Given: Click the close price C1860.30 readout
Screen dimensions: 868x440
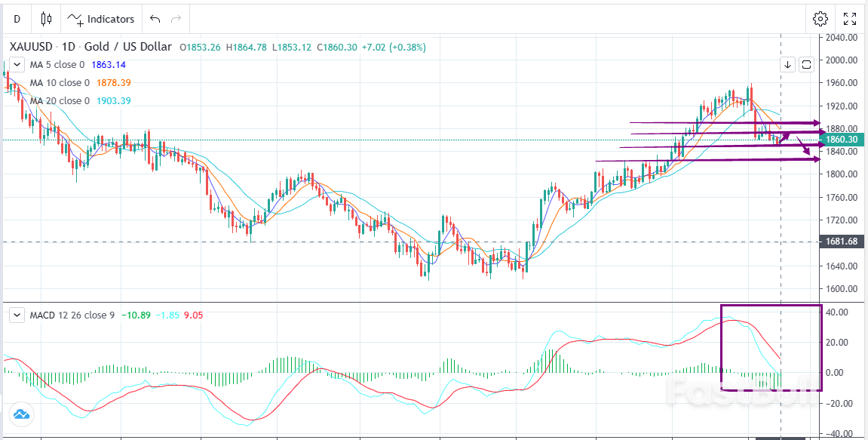Looking at the screenshot, I should pos(336,48).
